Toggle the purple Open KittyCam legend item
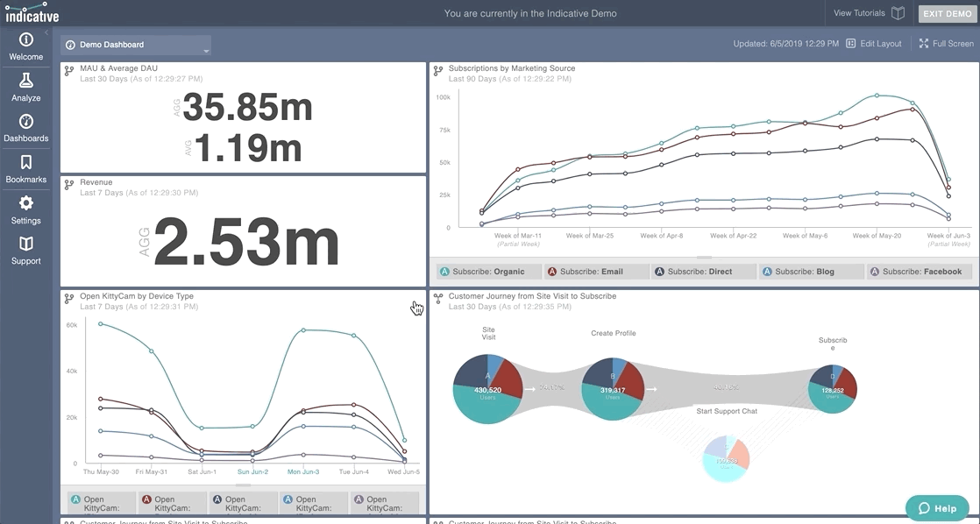This screenshot has height=524, width=980. pos(385,503)
